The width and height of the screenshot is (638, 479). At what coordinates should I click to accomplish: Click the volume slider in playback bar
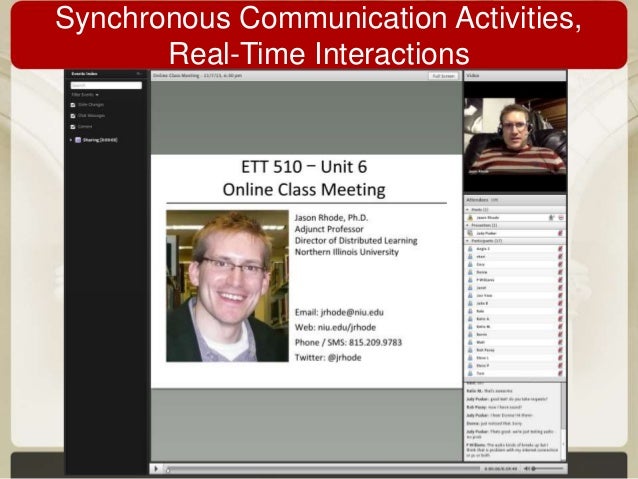[x=548, y=469]
